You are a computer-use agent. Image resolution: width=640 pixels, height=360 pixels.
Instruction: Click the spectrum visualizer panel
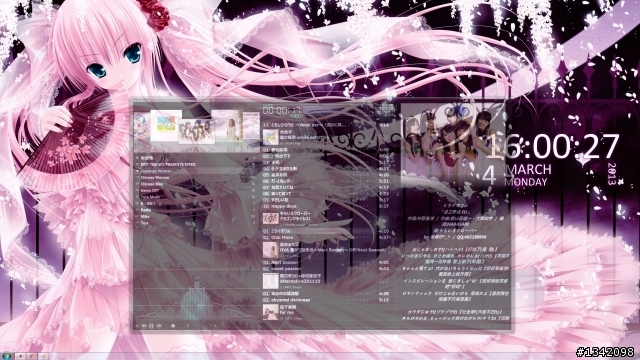(198, 298)
